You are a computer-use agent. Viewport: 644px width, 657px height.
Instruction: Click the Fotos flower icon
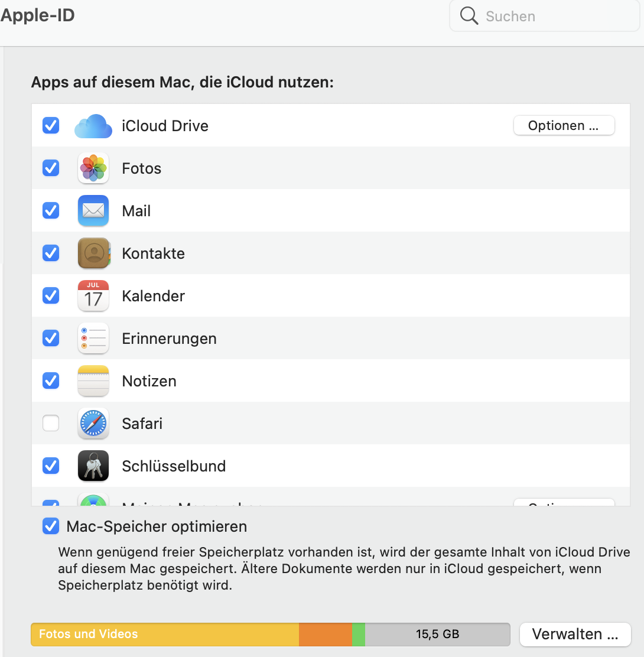(x=93, y=168)
